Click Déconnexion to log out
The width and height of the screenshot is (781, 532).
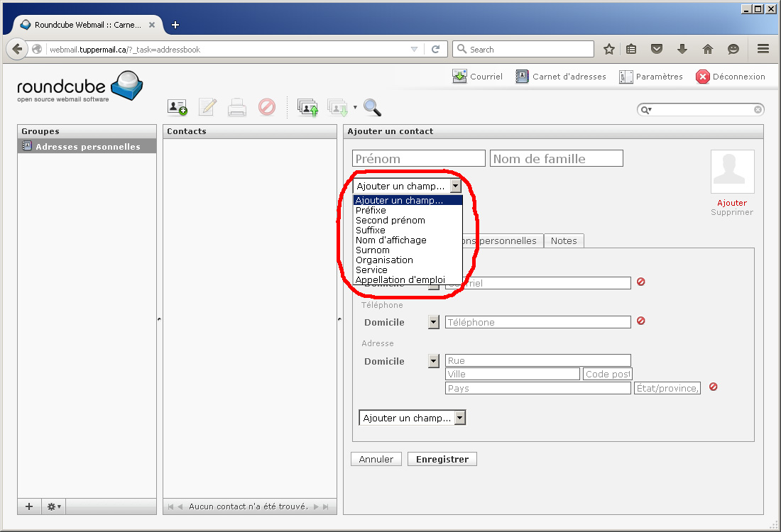pos(731,77)
